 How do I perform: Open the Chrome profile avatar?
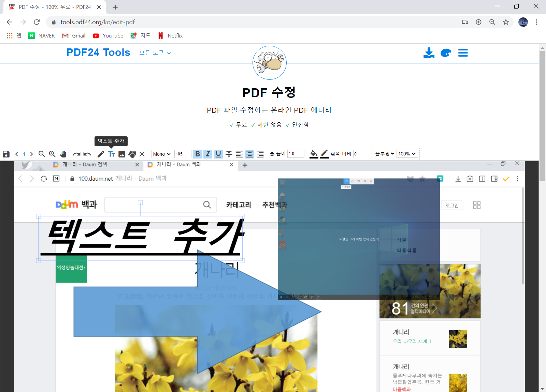523,22
